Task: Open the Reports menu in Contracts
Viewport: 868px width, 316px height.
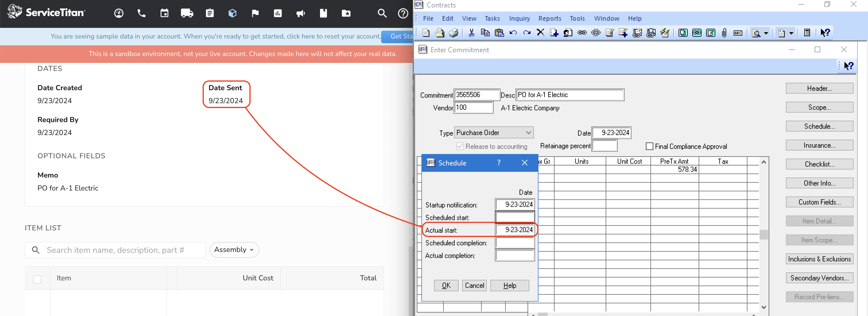Action: pyautogui.click(x=550, y=19)
